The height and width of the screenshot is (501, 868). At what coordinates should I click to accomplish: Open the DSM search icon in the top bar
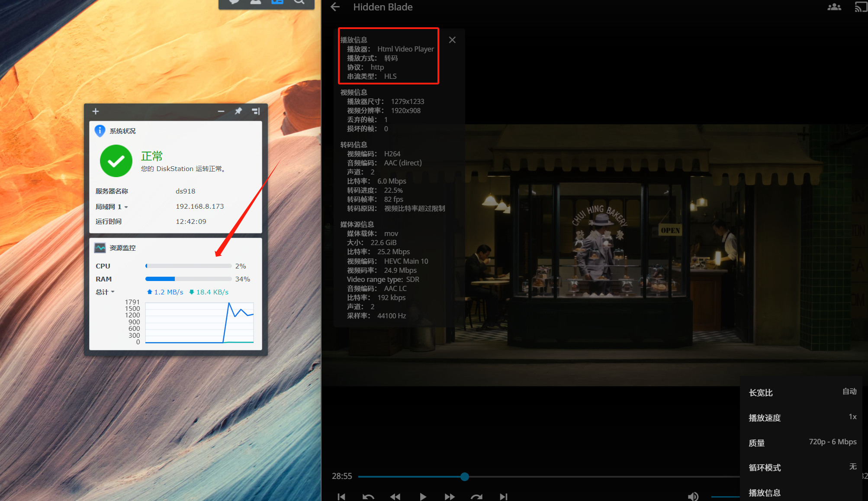[x=299, y=2]
